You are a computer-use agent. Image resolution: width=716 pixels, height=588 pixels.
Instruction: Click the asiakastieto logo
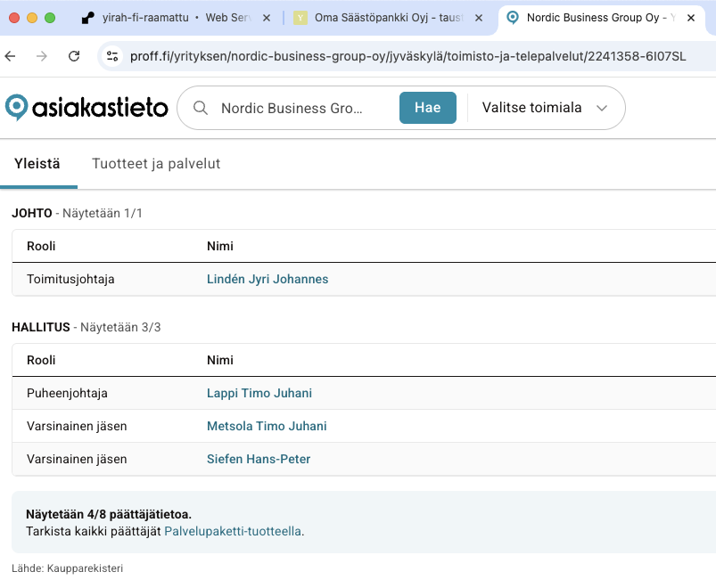coord(86,106)
